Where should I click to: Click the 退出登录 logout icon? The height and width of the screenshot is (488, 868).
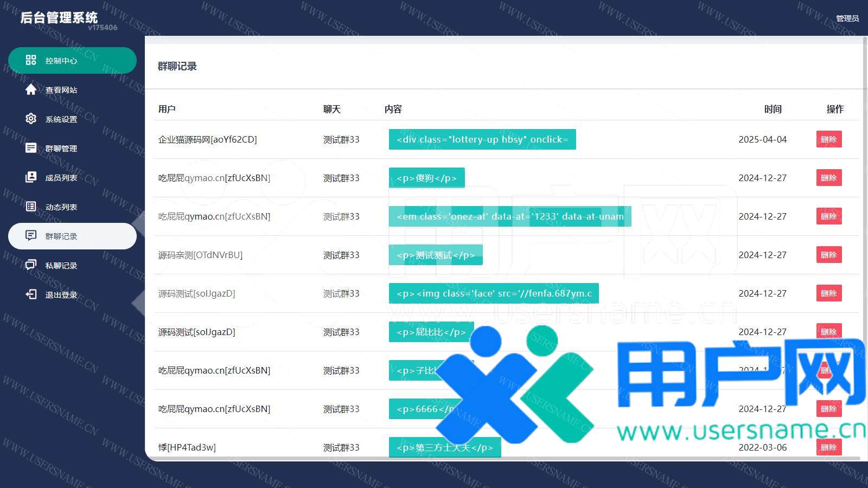click(31, 294)
